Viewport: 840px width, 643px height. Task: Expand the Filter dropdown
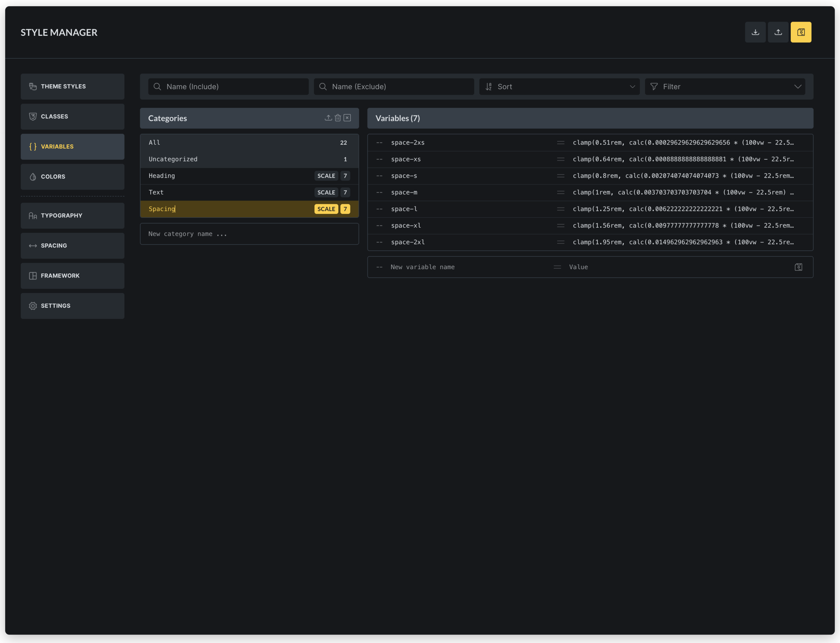tap(725, 87)
